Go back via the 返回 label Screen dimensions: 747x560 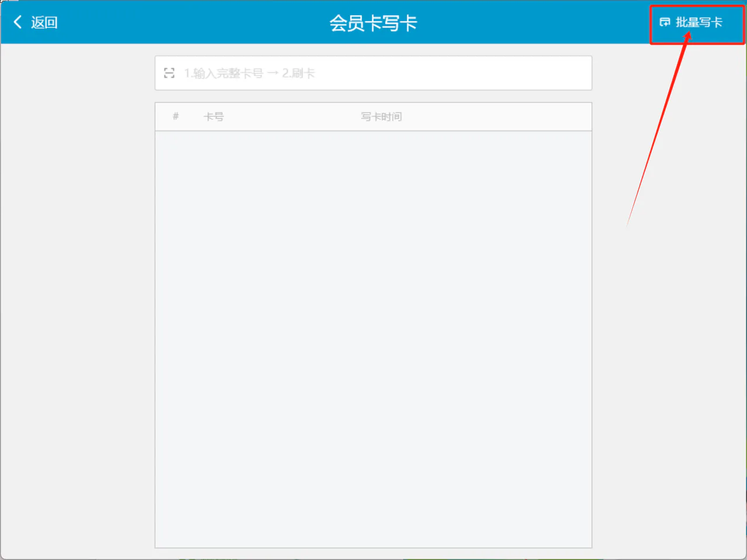pos(44,23)
